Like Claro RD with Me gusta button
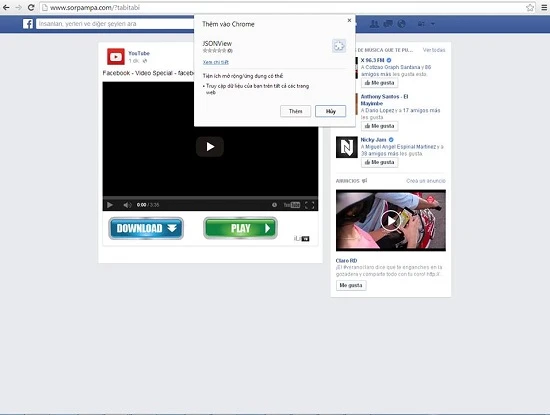Image resolution: width=550 pixels, height=415 pixels. point(351,286)
